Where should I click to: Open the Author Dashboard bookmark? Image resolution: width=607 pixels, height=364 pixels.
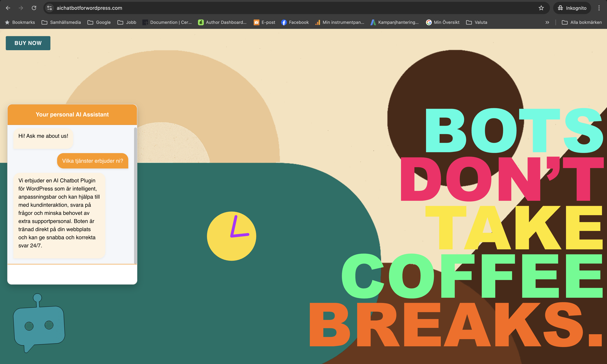coord(222,22)
